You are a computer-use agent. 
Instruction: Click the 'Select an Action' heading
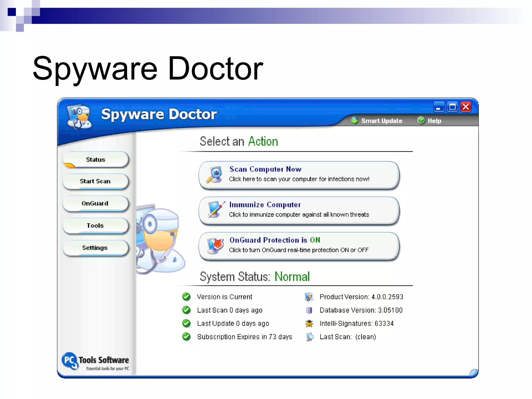pyautogui.click(x=239, y=142)
